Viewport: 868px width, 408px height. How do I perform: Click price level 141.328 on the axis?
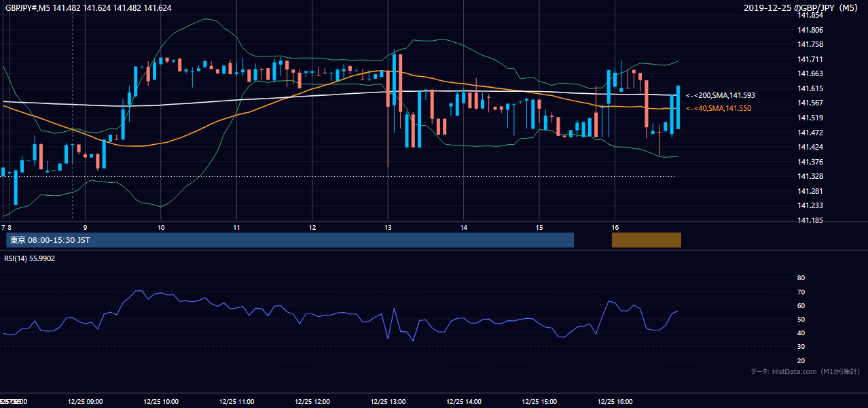[x=810, y=176]
